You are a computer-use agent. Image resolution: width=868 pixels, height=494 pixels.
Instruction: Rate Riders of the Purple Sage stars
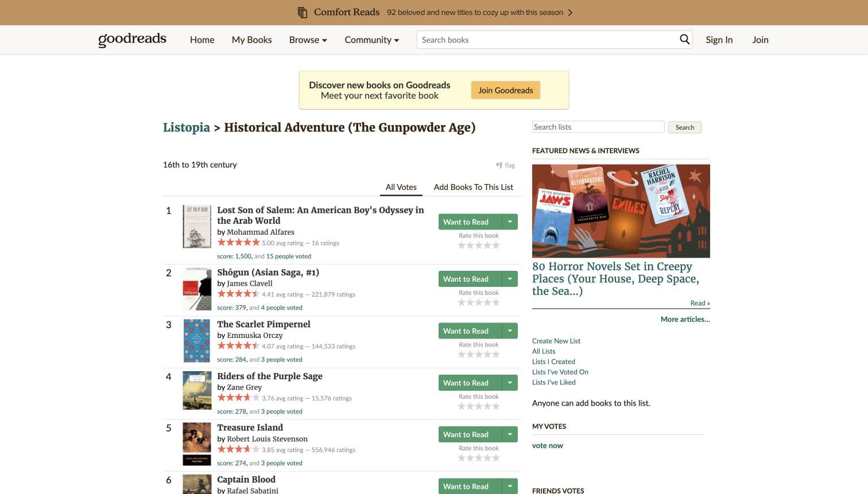[479, 406]
